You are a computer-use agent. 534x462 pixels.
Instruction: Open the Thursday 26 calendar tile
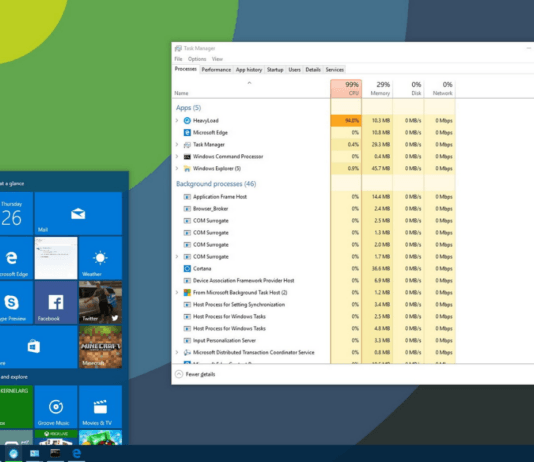(16, 213)
